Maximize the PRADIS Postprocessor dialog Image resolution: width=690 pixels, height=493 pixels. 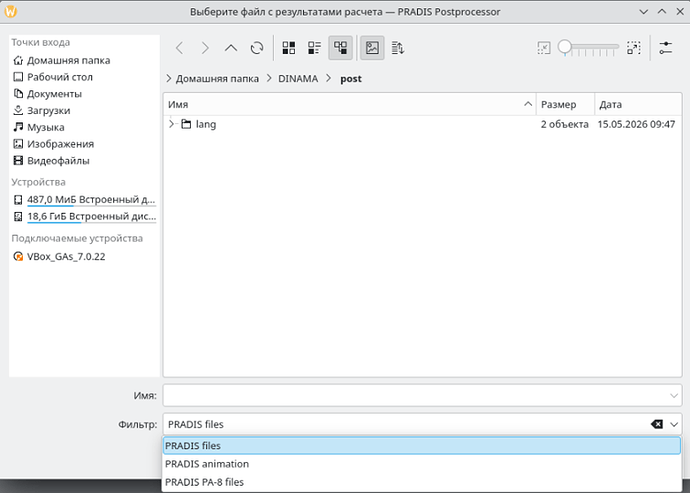662,12
